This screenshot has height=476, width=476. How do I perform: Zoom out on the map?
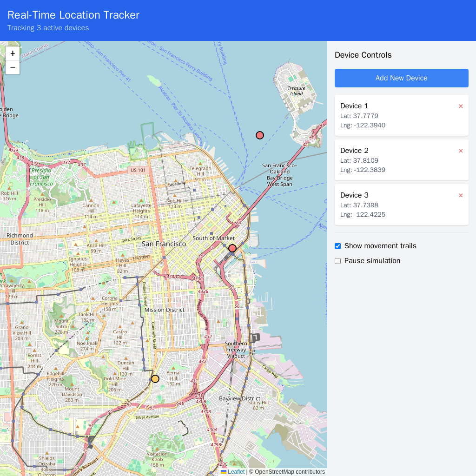(13, 67)
